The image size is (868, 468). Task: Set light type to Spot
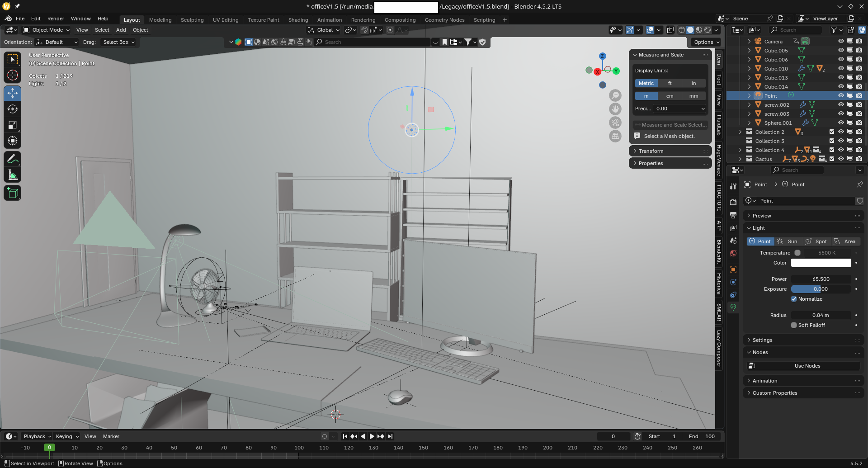coord(816,241)
